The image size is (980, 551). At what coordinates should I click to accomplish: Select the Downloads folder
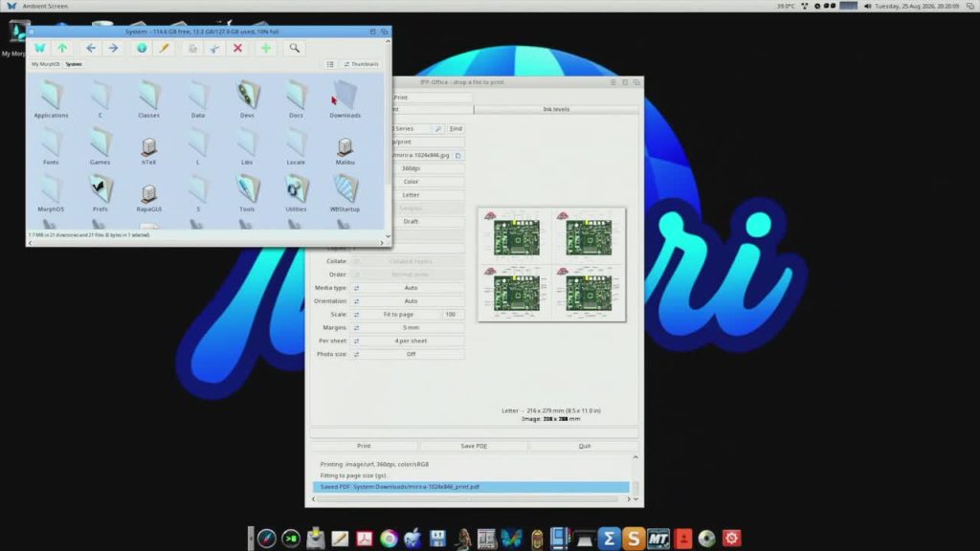(x=345, y=99)
